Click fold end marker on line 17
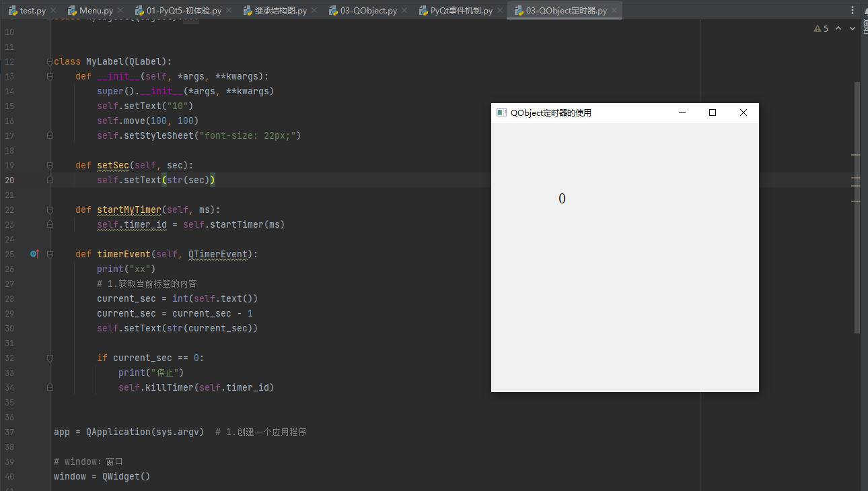The image size is (868, 491). (50, 136)
